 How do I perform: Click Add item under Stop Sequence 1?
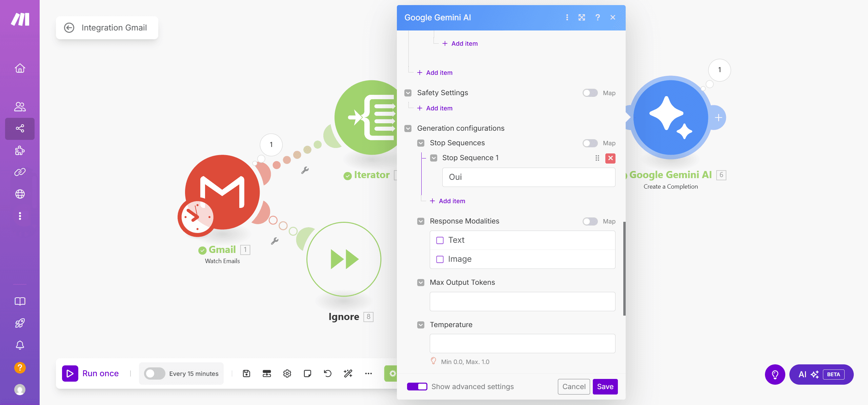pos(447,201)
